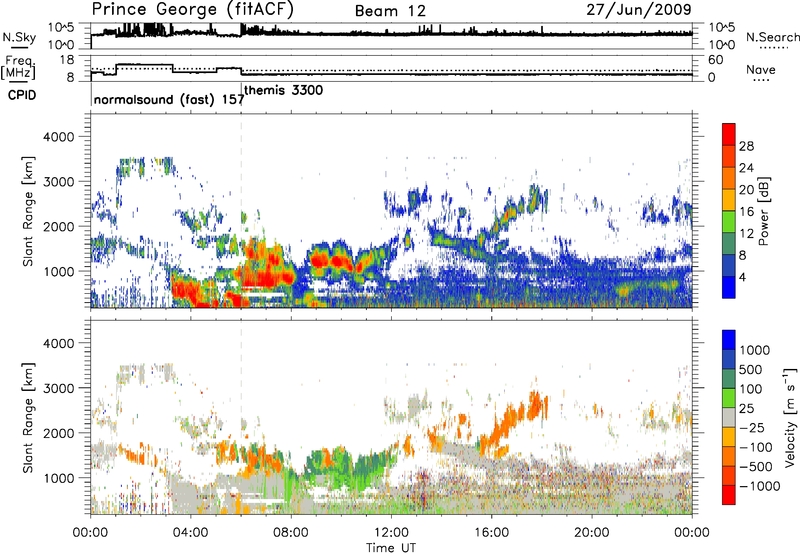Click the 'normalsound (fast) 157' annotation
Image resolution: width=800 pixels, height=554 pixels.
pos(169,99)
